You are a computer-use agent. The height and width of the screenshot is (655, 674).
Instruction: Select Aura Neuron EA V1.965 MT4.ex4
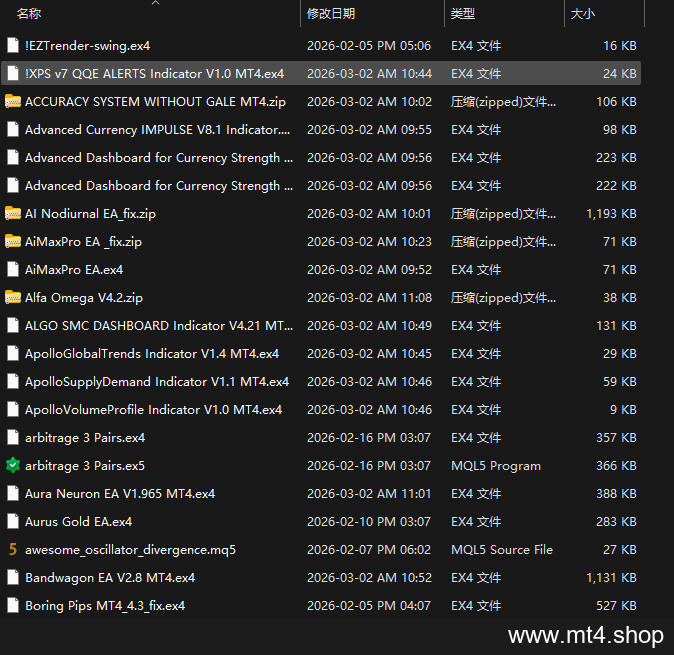(x=120, y=493)
